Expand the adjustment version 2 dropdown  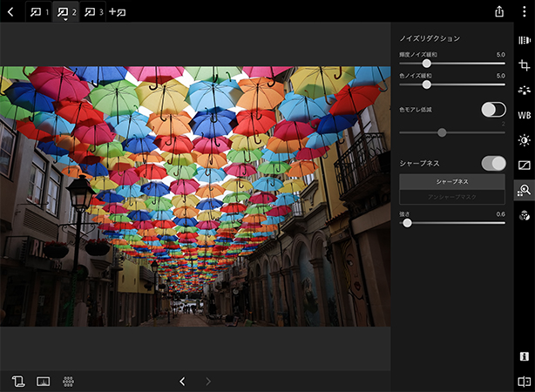64,20
